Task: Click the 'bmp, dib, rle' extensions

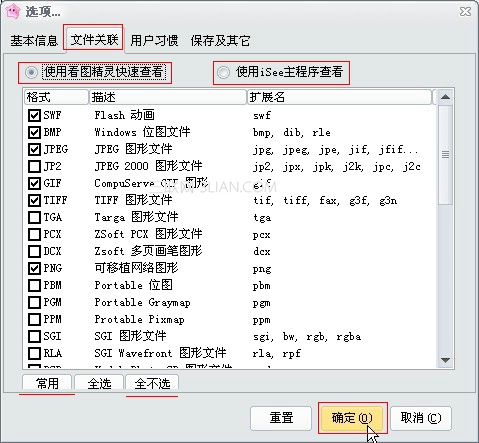Action: pos(292,133)
